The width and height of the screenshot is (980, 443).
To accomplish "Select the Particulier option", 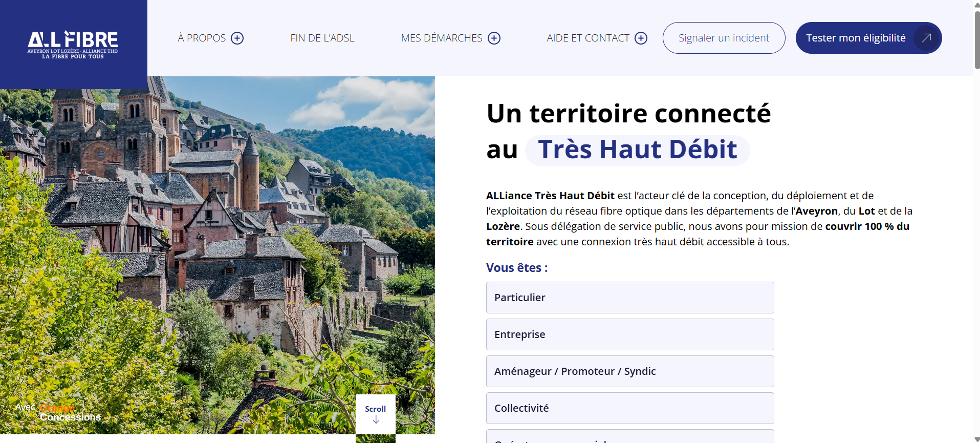I will [x=630, y=298].
